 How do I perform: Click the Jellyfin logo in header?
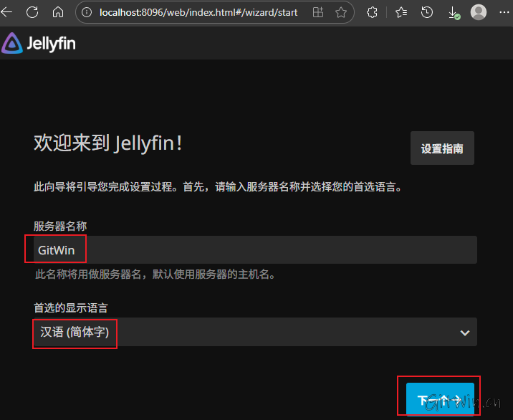coord(39,43)
